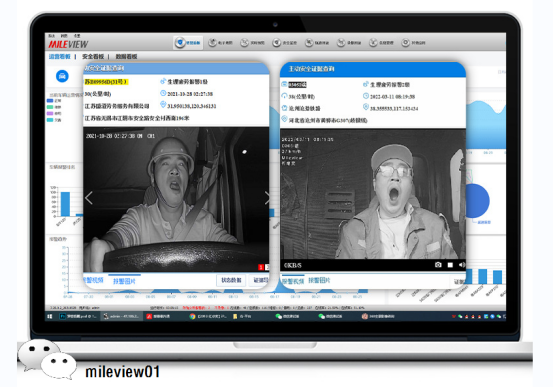Stop the right video using square icon
The width and height of the screenshot is (554, 388).
click(x=450, y=265)
